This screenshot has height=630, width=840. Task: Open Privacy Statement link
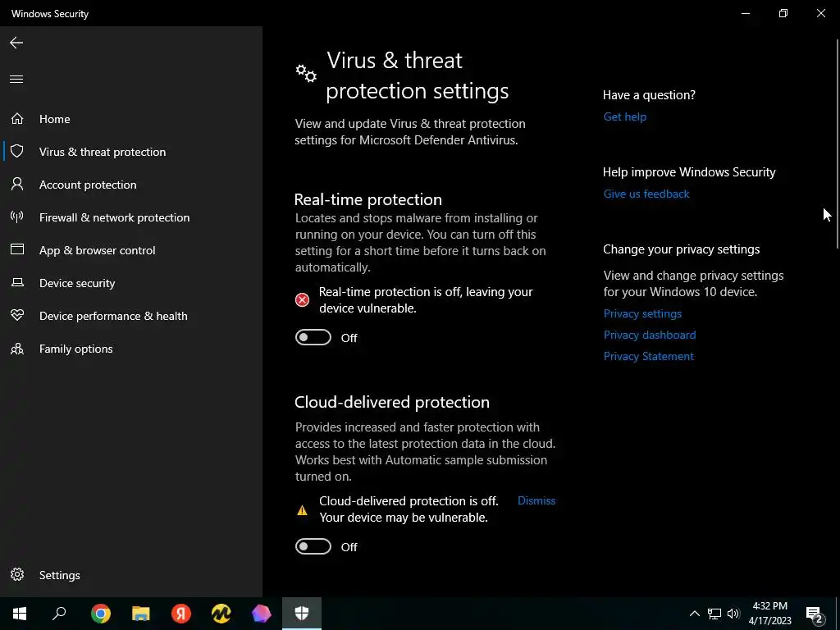648,356
